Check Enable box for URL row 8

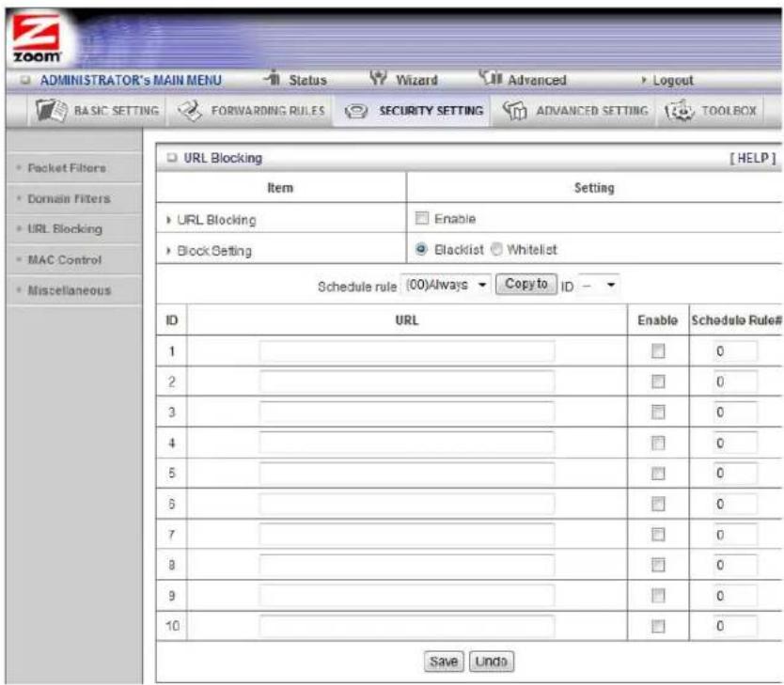pos(658,565)
